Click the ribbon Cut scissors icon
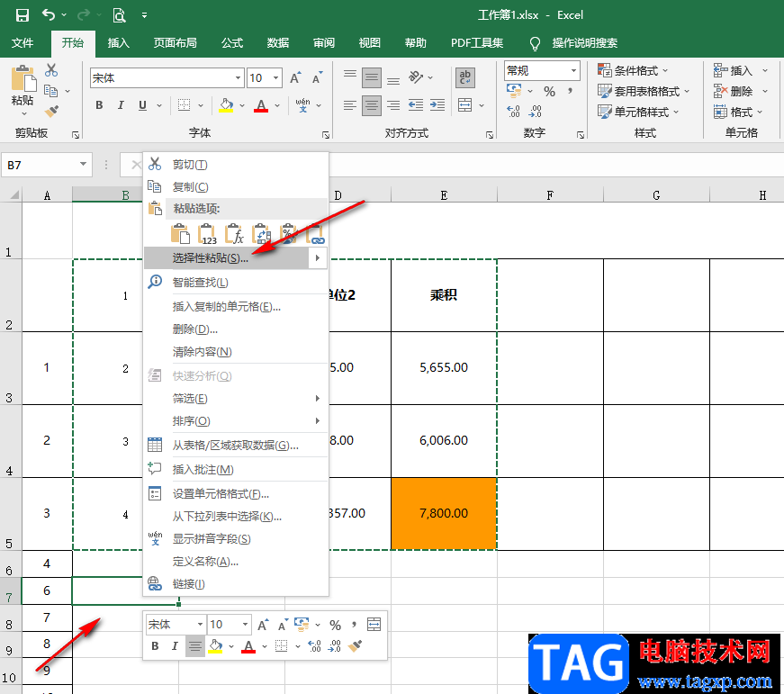Image resolution: width=784 pixels, height=694 pixels. pos(51,70)
